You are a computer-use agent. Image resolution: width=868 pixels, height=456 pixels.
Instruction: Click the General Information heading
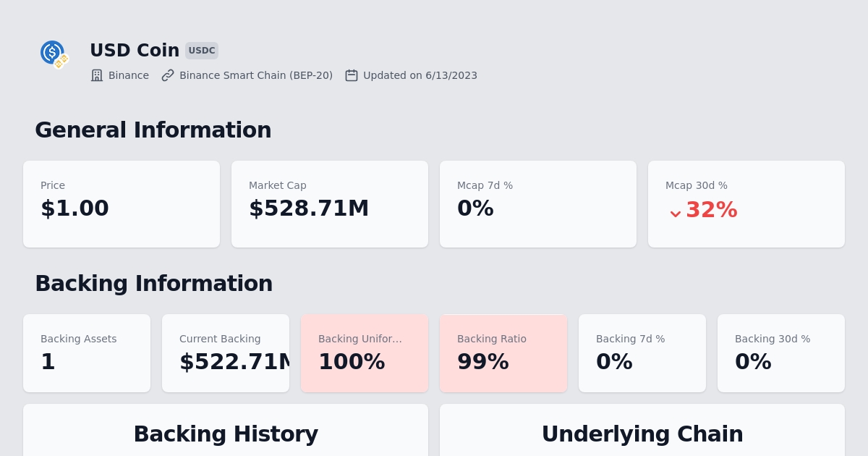153,130
